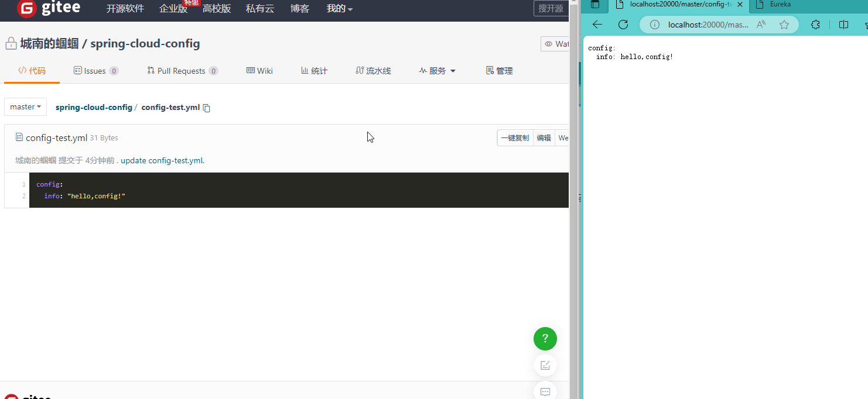Open the Wiki tab

click(x=259, y=71)
